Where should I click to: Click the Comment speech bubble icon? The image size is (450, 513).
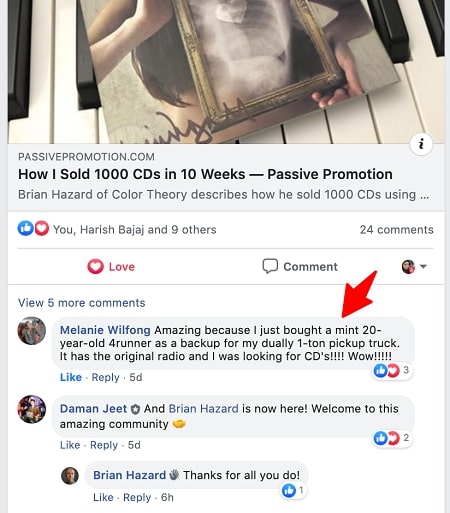(x=270, y=266)
